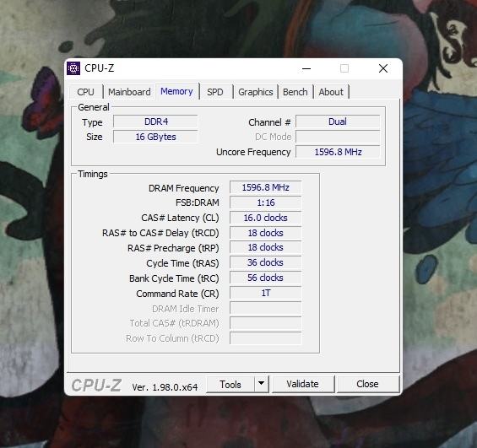Click the 16 GBytes size field

pyautogui.click(x=155, y=137)
